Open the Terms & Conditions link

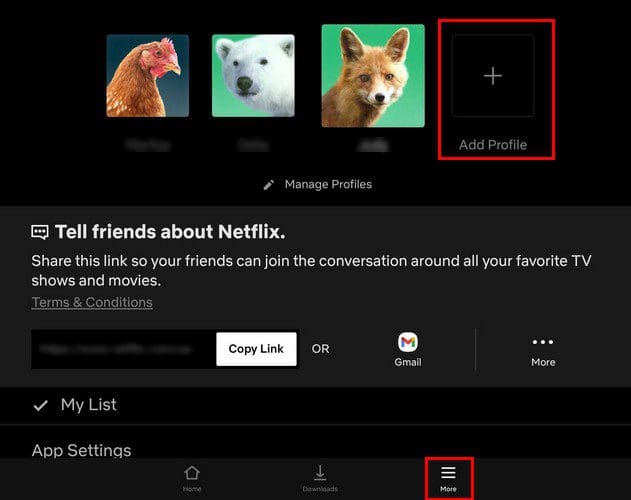click(92, 302)
